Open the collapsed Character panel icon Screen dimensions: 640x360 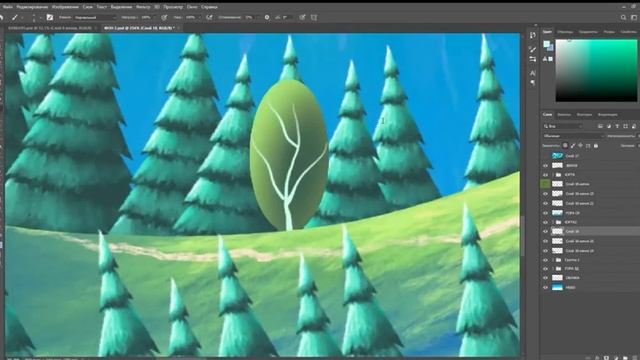click(533, 73)
